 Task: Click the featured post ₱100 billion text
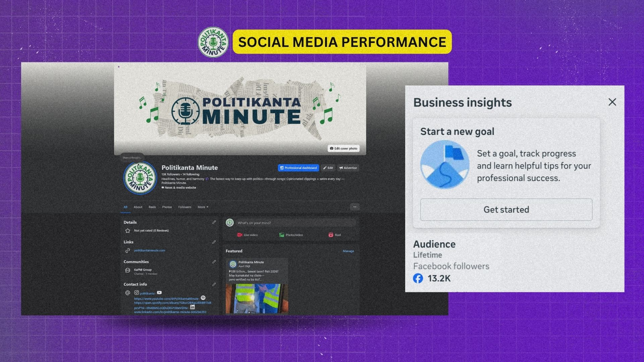[x=254, y=276]
